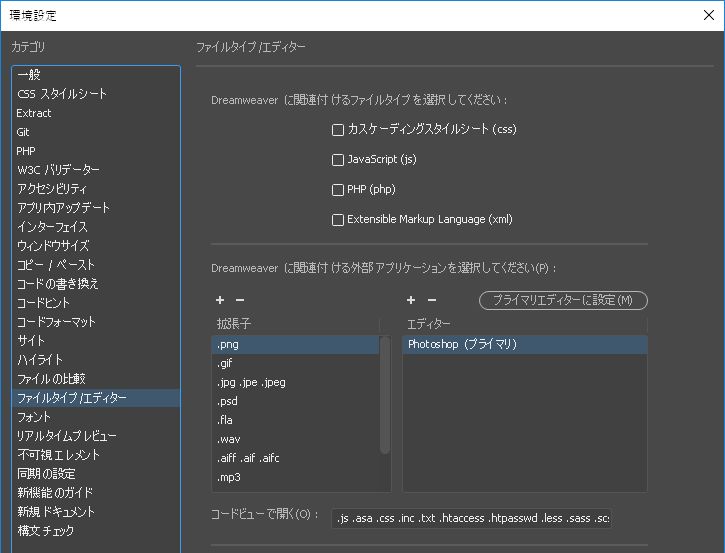Select the アクセシビリティ category
The width and height of the screenshot is (725, 553).
click(x=96, y=189)
